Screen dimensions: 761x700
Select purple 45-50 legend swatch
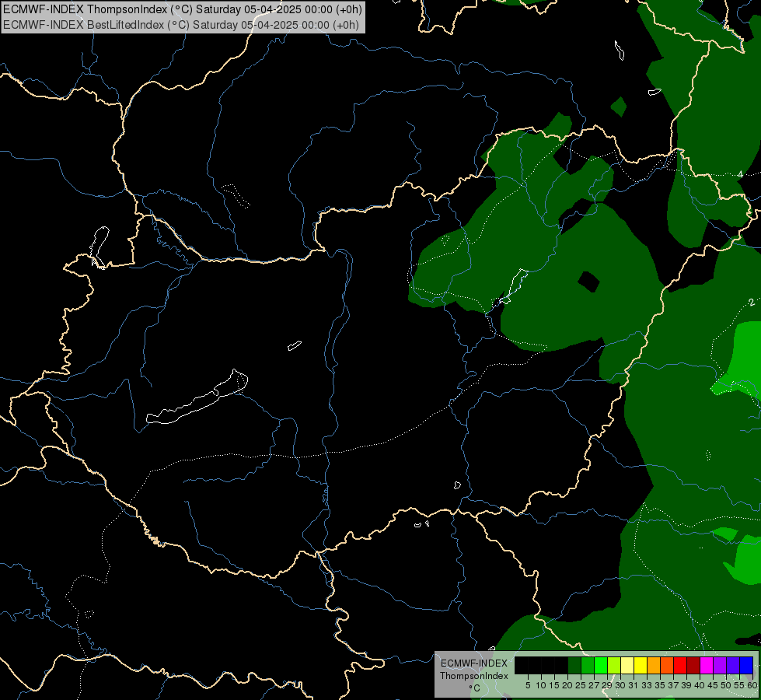(x=720, y=665)
